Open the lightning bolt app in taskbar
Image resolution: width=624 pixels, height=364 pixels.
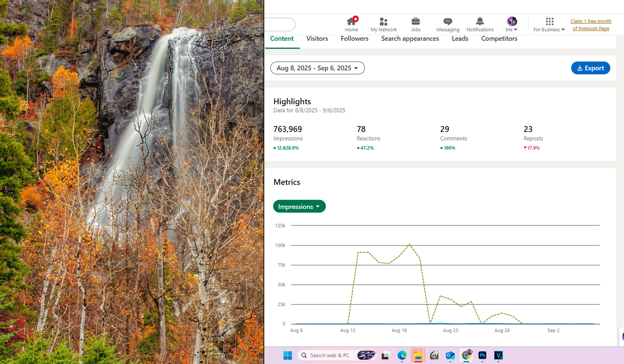[434, 355]
